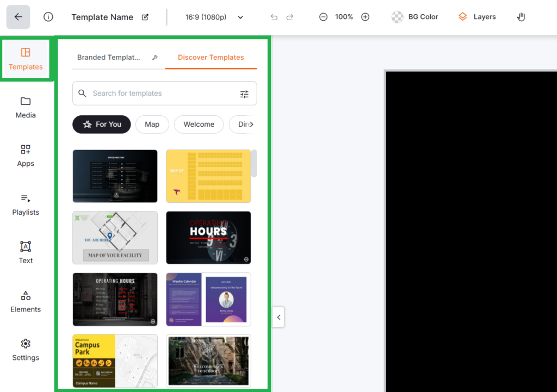
Task: Zoom out using the minus icon
Action: click(323, 17)
